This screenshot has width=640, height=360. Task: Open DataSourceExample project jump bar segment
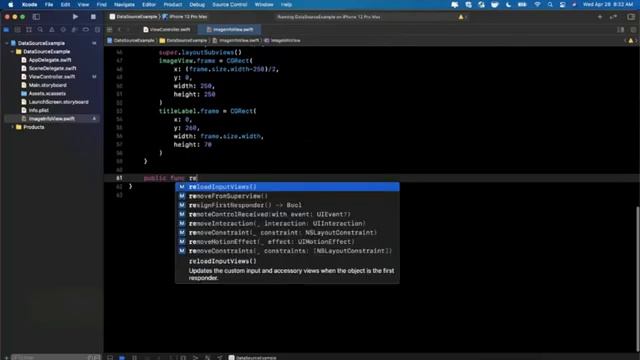coord(131,40)
